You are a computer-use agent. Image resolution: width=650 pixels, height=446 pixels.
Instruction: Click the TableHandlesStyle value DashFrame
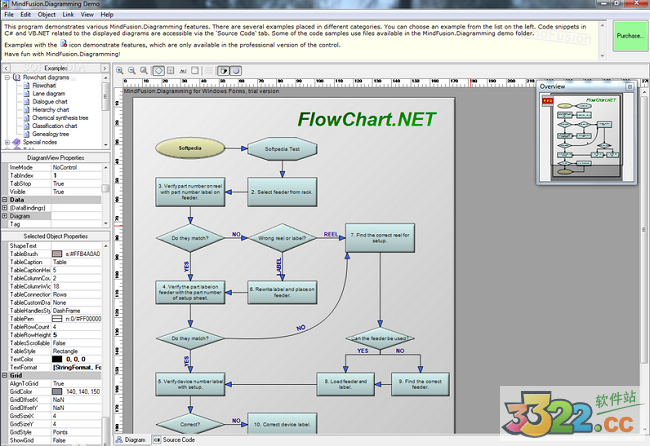[76, 310]
